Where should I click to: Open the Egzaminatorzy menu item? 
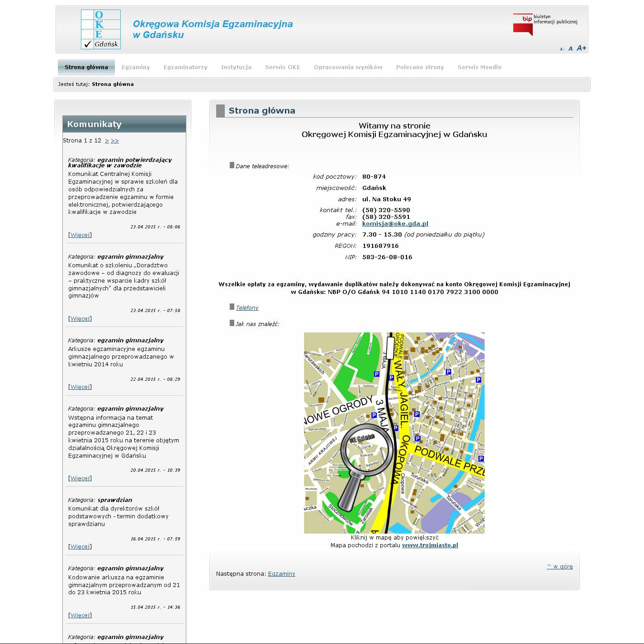pyautogui.click(x=185, y=67)
